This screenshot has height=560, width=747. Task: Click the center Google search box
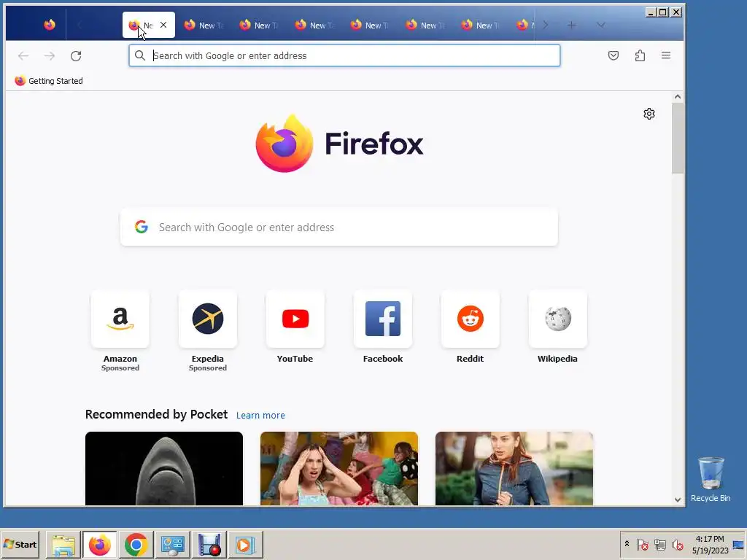click(x=338, y=227)
